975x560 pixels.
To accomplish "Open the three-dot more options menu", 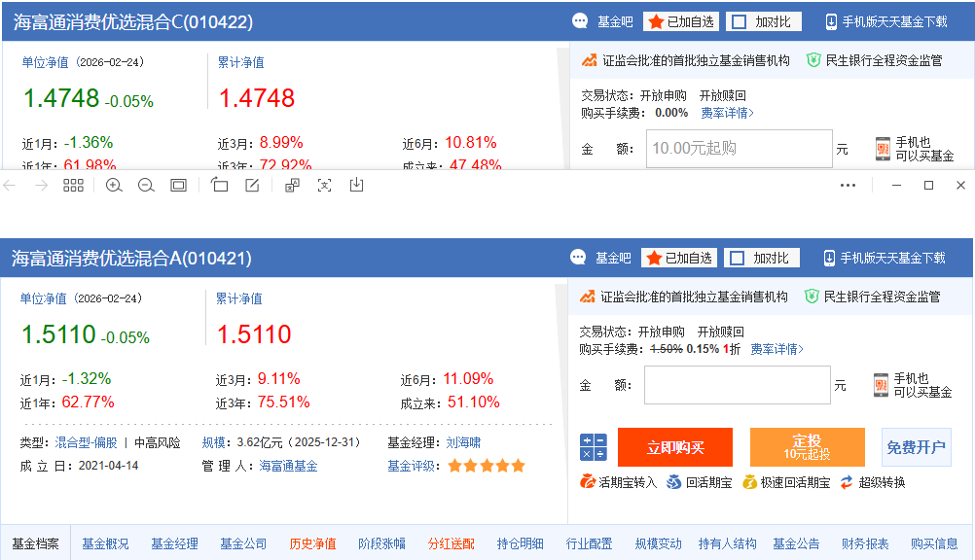I will tap(848, 186).
